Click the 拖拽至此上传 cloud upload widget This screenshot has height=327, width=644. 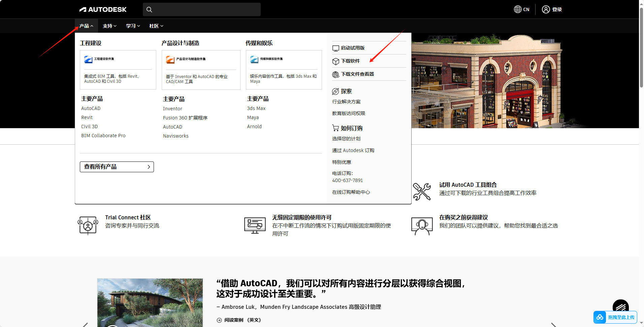click(615, 317)
